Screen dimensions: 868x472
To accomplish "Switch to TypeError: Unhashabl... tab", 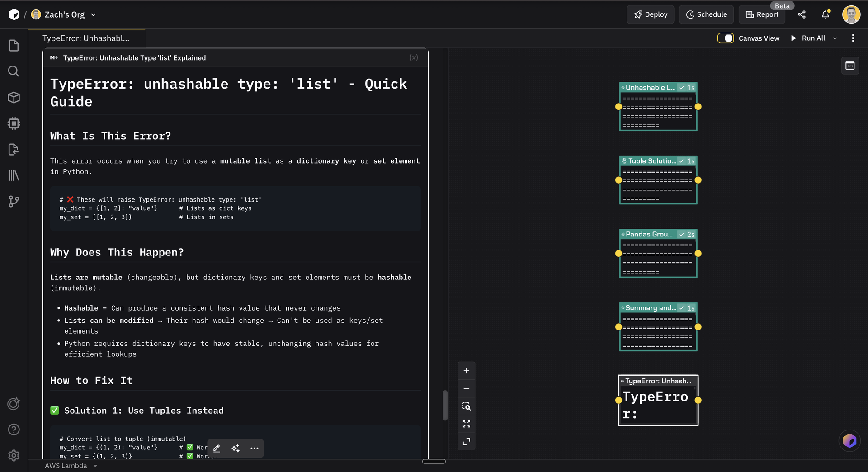I will pyautogui.click(x=86, y=38).
